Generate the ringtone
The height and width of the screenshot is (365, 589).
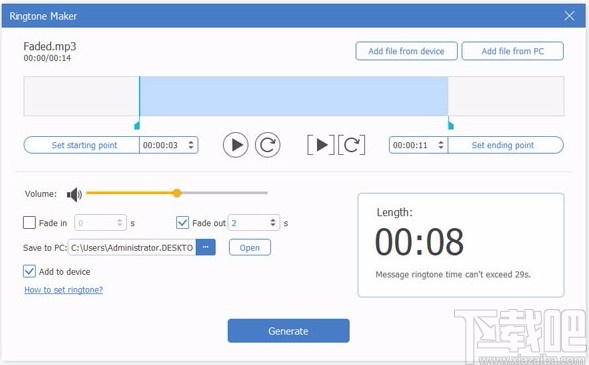(288, 331)
